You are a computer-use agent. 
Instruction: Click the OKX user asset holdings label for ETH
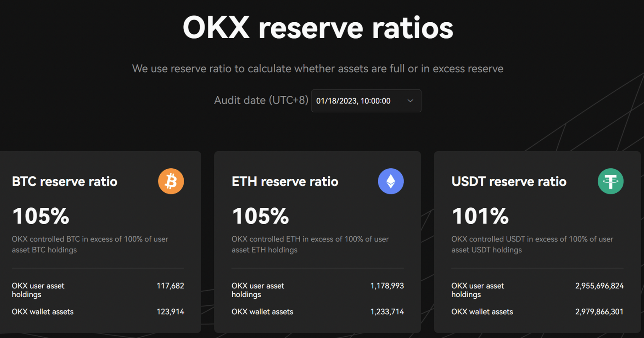tap(258, 290)
